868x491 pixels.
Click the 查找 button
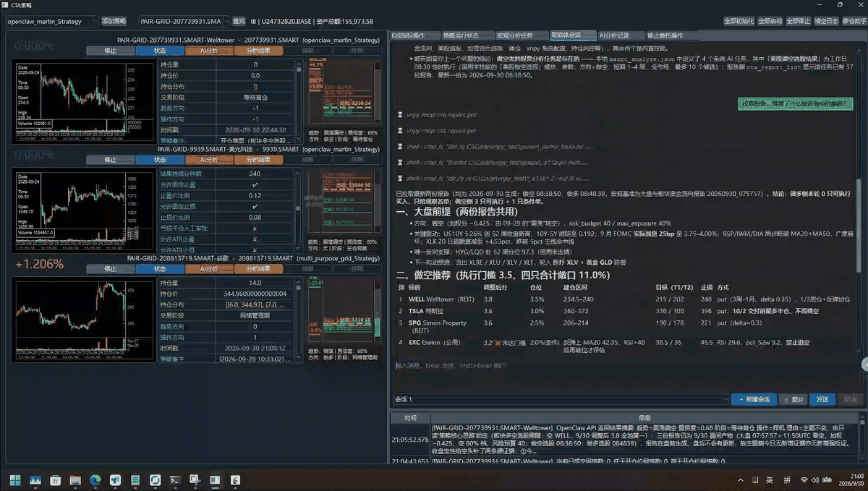tap(239, 22)
